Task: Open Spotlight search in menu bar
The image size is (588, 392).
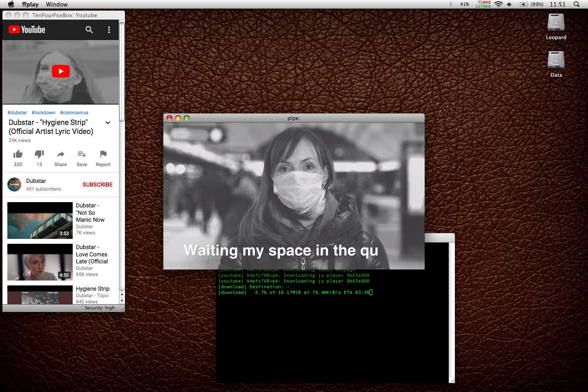Action: (x=577, y=4)
